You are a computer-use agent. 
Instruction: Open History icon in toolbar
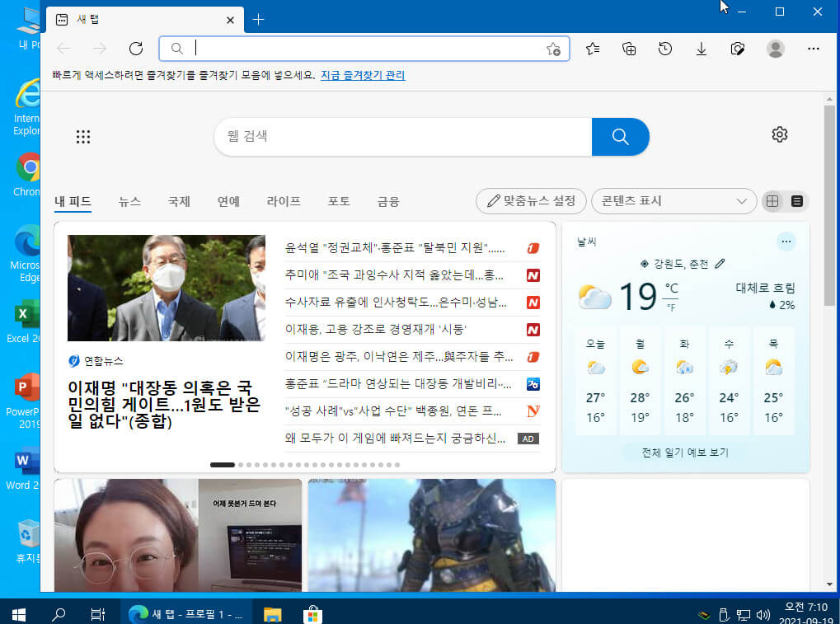coord(664,49)
